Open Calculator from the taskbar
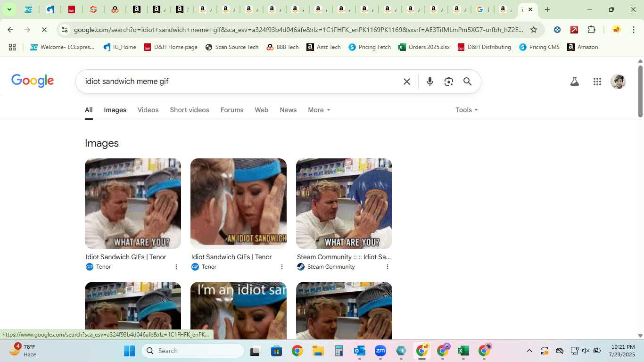The image size is (644, 362). pyautogui.click(x=339, y=351)
